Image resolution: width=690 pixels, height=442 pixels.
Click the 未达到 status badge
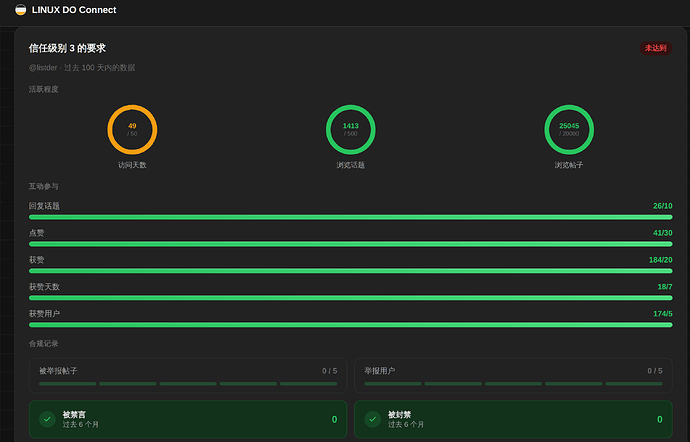(x=656, y=48)
